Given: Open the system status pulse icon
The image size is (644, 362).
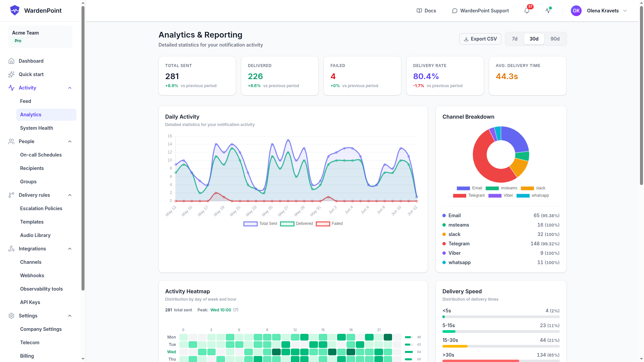Looking at the screenshot, I should click(x=548, y=11).
